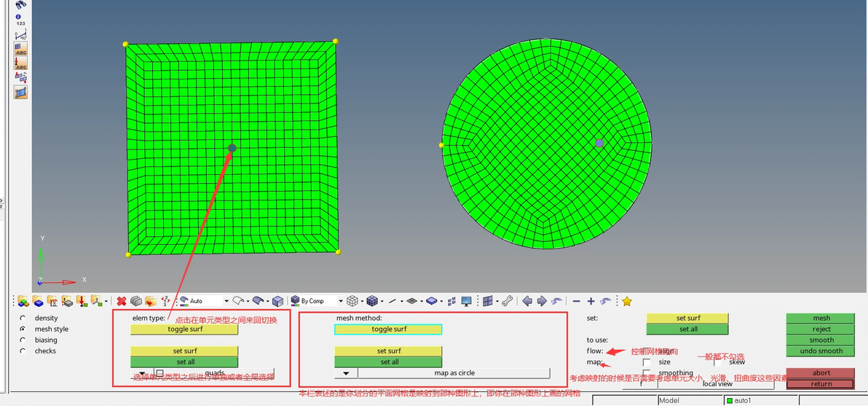Click the four-window layout icon
The height and width of the screenshot is (406, 868).
[488, 301]
